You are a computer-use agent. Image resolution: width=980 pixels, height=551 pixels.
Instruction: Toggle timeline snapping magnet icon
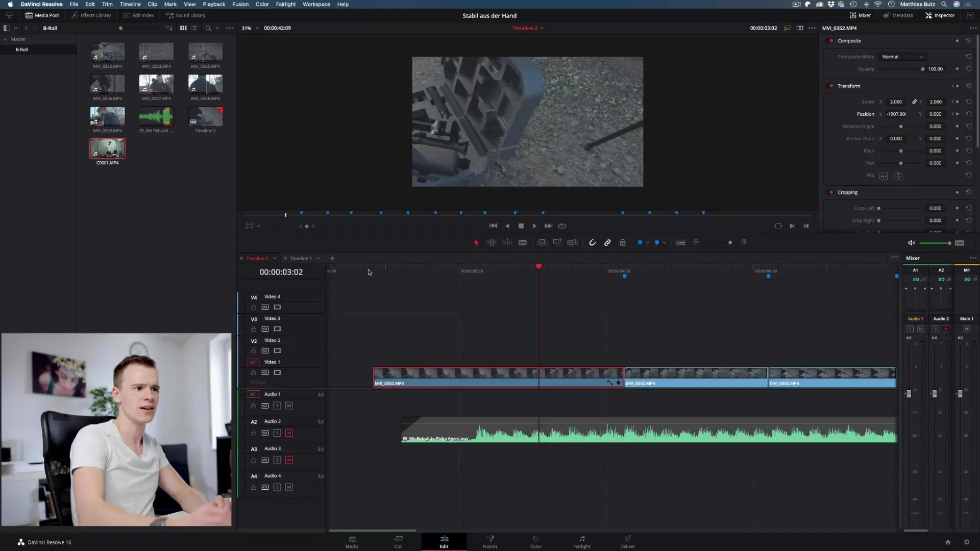pos(592,243)
